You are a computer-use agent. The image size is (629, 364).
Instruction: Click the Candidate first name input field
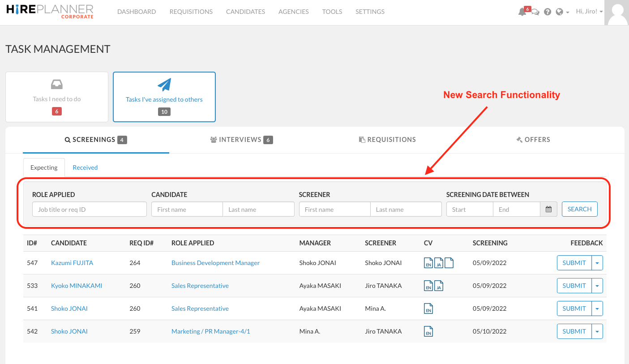click(187, 209)
